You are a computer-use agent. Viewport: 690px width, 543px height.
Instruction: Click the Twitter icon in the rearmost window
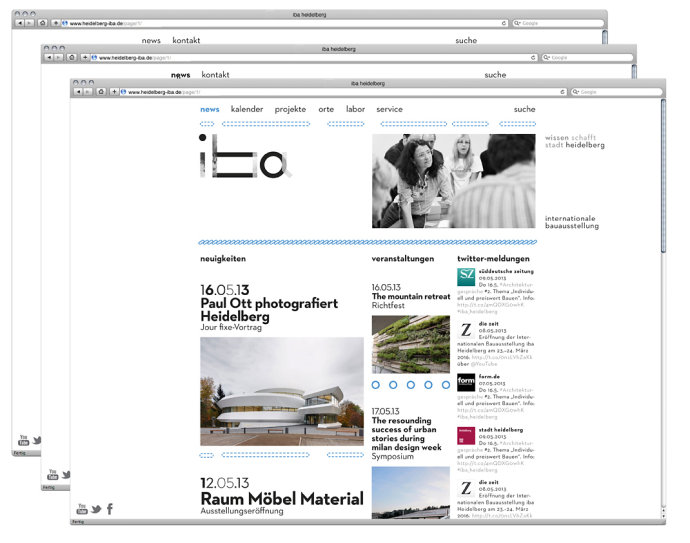(x=37, y=440)
